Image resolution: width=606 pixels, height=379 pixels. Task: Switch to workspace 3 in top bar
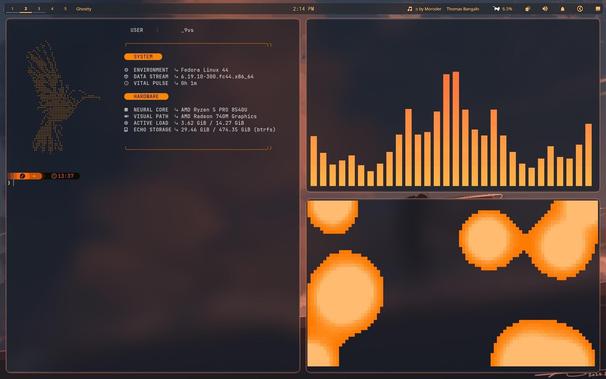(39, 9)
